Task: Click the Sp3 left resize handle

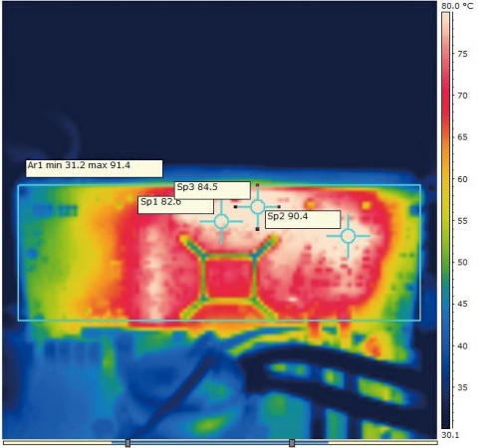Action: pos(235,207)
